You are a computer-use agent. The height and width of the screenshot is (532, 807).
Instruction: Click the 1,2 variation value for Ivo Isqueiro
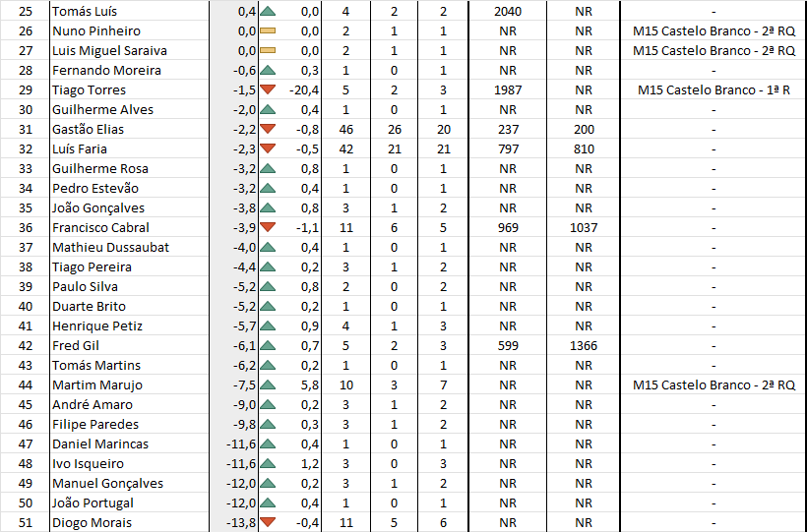click(310, 464)
